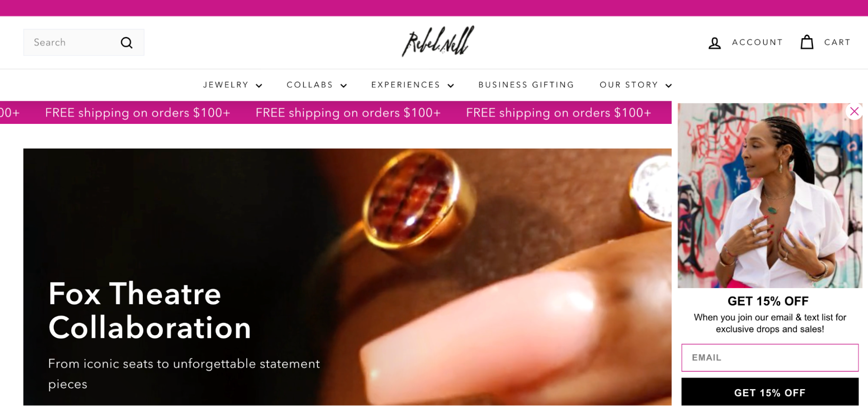Screen dimensions: 868x406
Task: Expand the Collabs menu chevron
Action: point(343,86)
